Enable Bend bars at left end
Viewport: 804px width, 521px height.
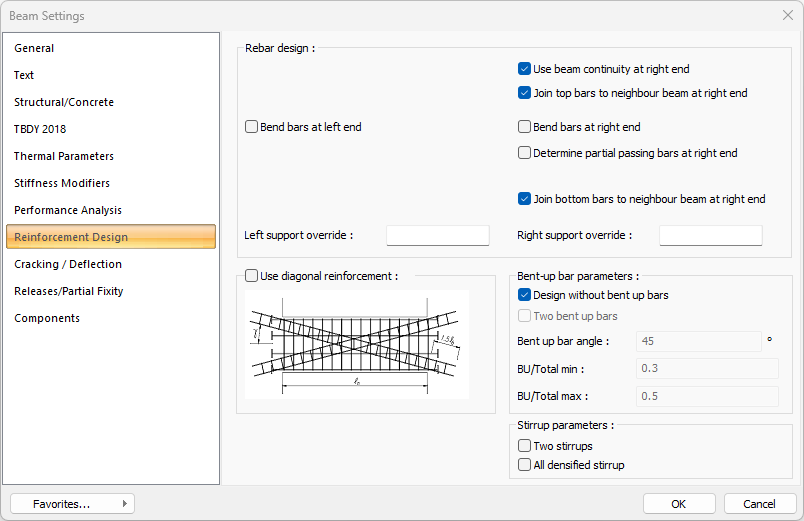[x=251, y=127]
